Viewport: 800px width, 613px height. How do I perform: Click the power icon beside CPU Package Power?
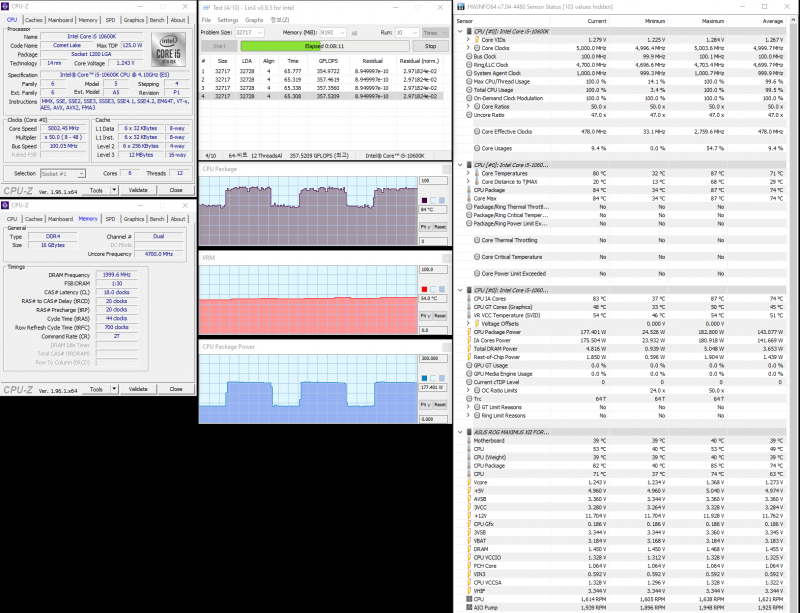[x=469, y=332]
